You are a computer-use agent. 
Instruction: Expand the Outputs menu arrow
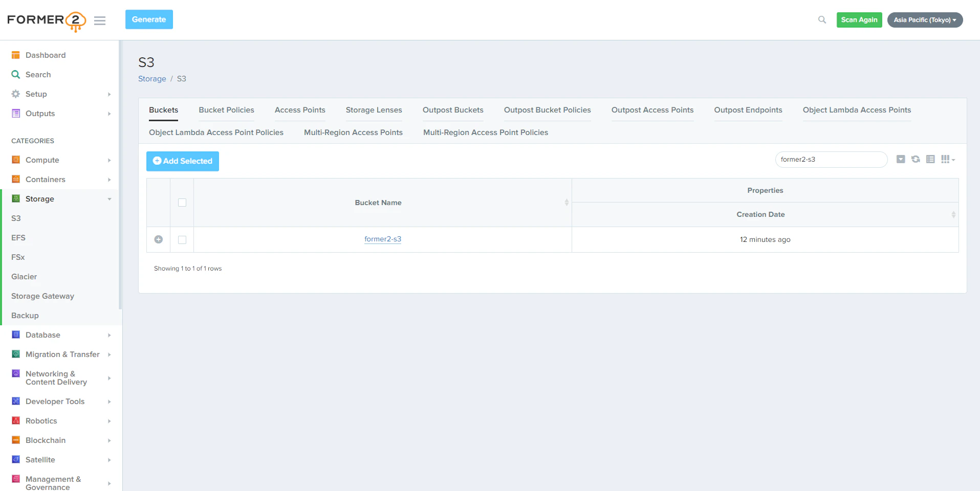[110, 114]
